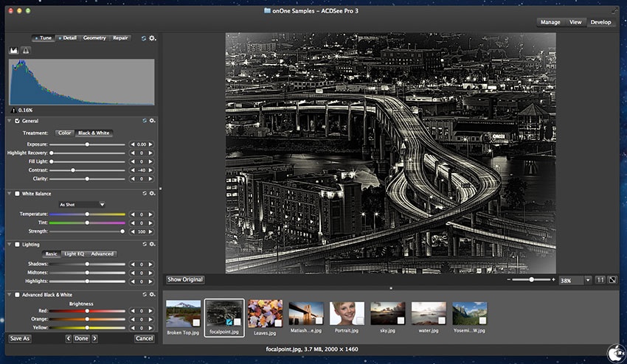Open gear options for Advanced Black & White
This screenshot has height=364, width=627.
click(152, 295)
